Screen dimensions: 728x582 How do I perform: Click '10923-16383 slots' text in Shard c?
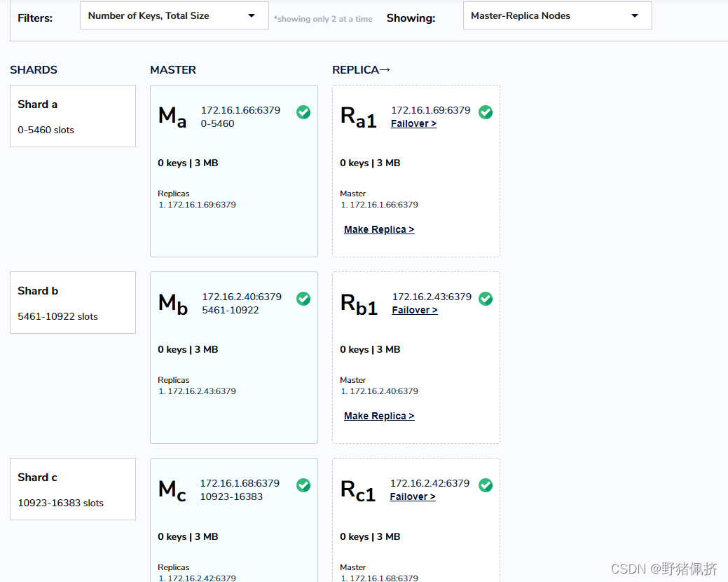coord(60,503)
